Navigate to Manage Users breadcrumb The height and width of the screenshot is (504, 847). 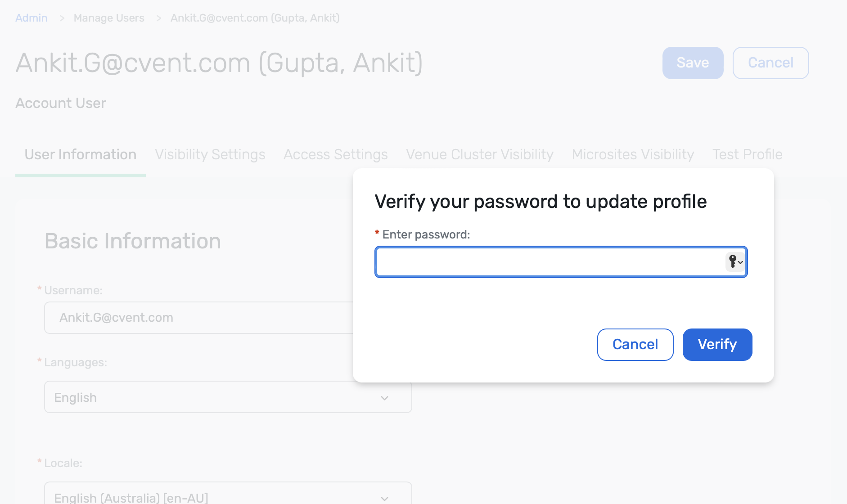tap(109, 18)
